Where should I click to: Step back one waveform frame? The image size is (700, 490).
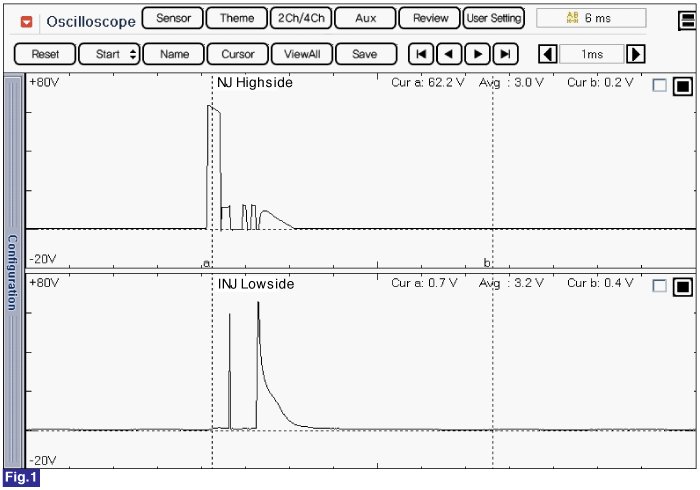pyautogui.click(x=451, y=54)
